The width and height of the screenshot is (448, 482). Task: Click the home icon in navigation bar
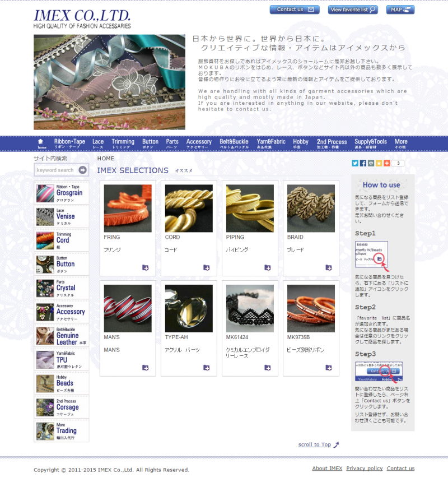[41, 143]
